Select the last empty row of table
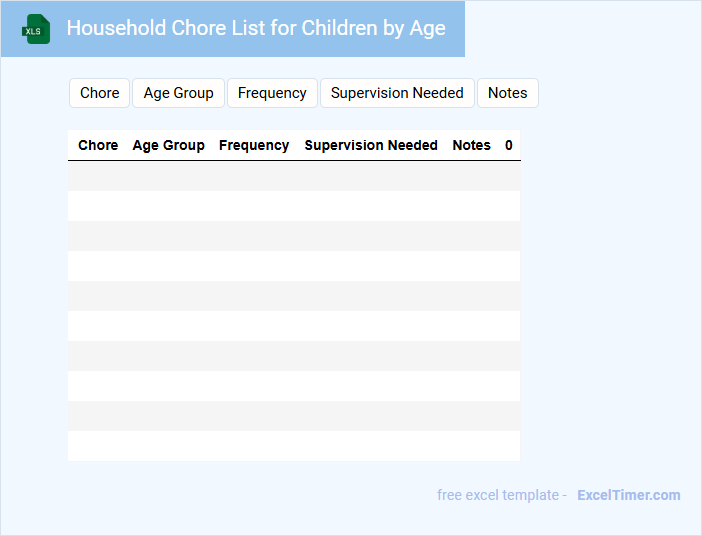 pos(294,446)
